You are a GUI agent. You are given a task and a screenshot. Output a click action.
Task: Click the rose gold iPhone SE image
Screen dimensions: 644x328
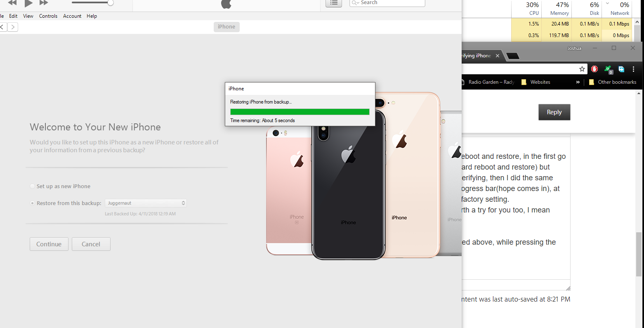(289, 190)
